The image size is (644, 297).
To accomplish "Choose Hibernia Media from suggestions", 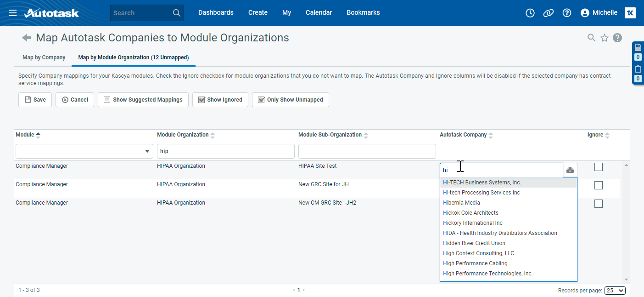I will click(509, 203).
